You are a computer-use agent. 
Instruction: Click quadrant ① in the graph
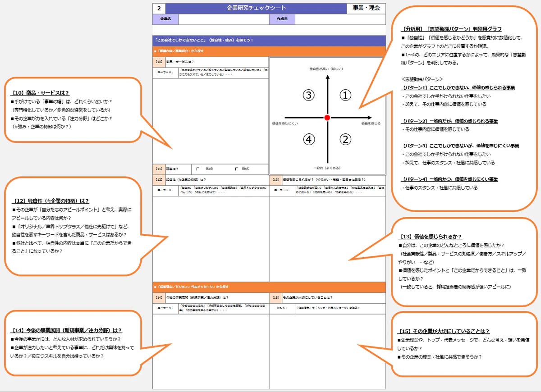pos(345,95)
